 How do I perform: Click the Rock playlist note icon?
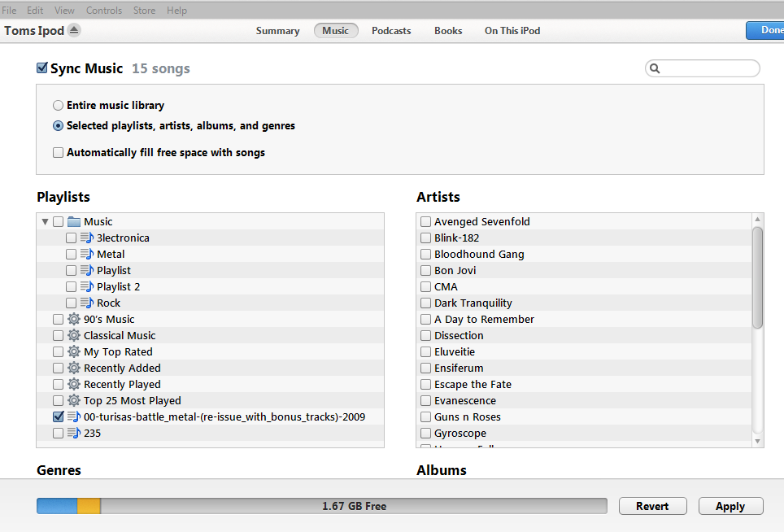(x=87, y=303)
